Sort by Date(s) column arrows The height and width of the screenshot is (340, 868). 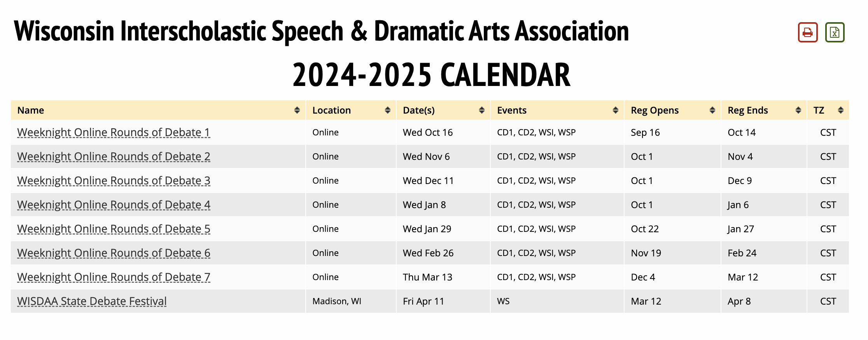[x=481, y=110]
